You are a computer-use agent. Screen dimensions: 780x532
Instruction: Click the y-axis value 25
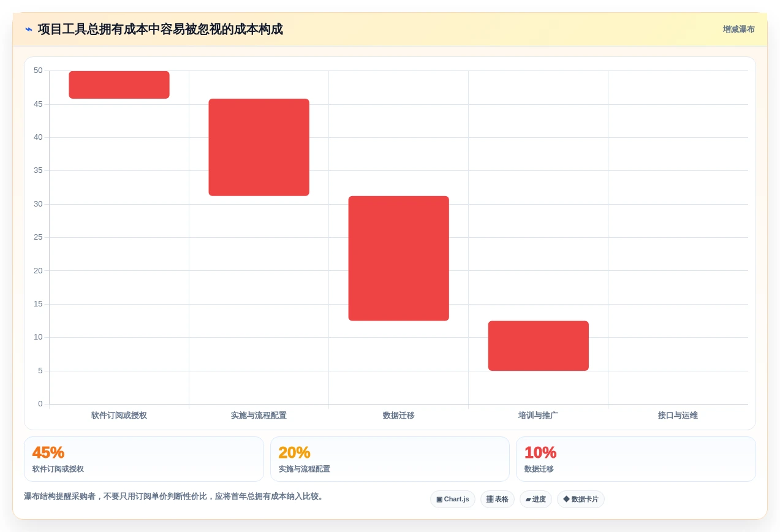point(38,237)
